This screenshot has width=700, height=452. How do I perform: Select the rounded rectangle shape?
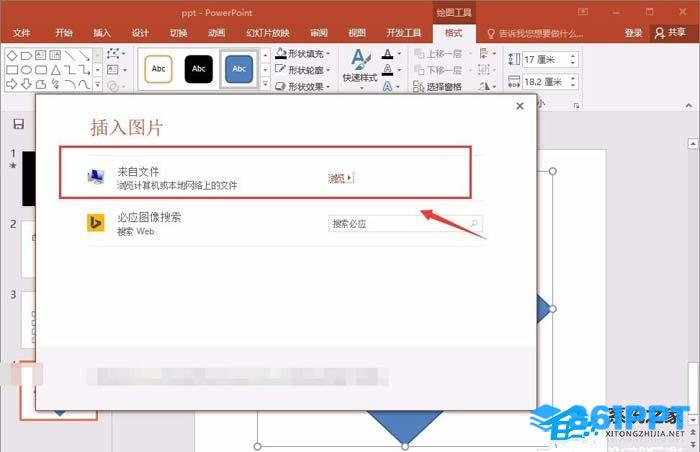coord(41,70)
